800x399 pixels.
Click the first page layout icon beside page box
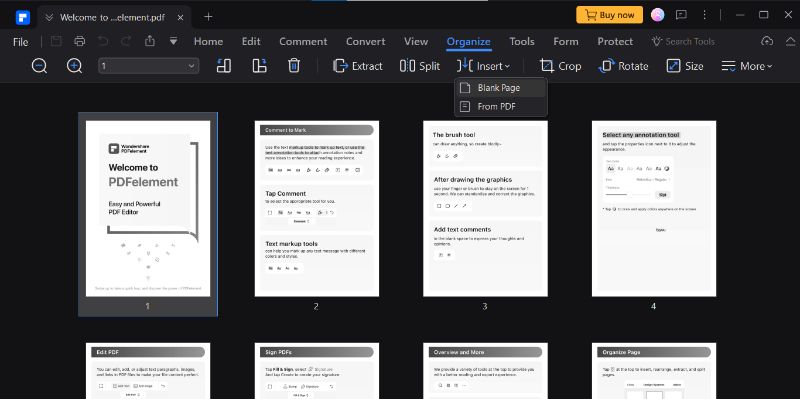[224, 66]
